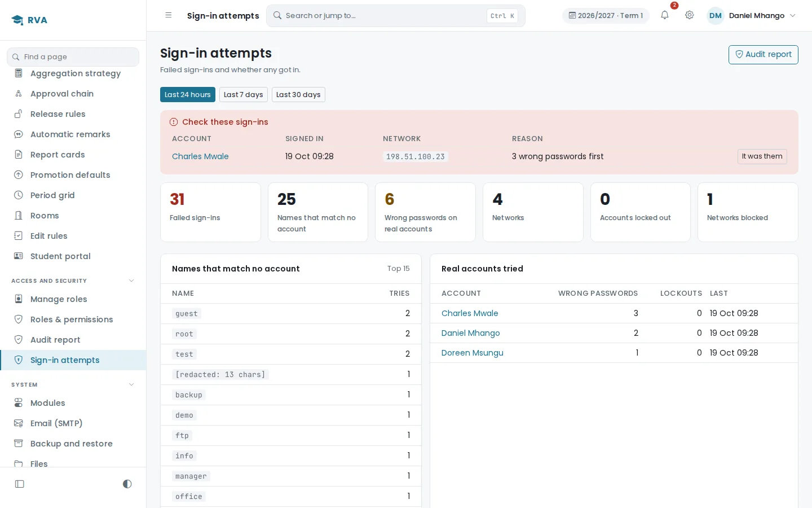Click the Aggregation strategy sidebar icon
This screenshot has height=508, width=812.
[19, 73]
